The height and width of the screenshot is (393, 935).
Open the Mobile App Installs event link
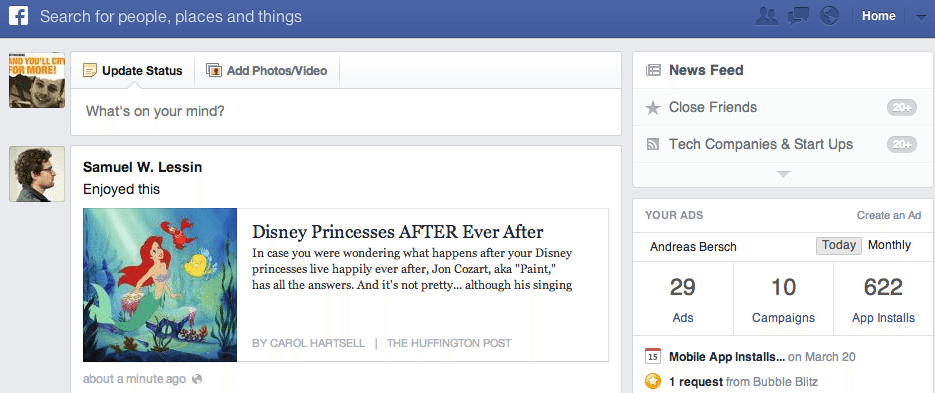727,357
